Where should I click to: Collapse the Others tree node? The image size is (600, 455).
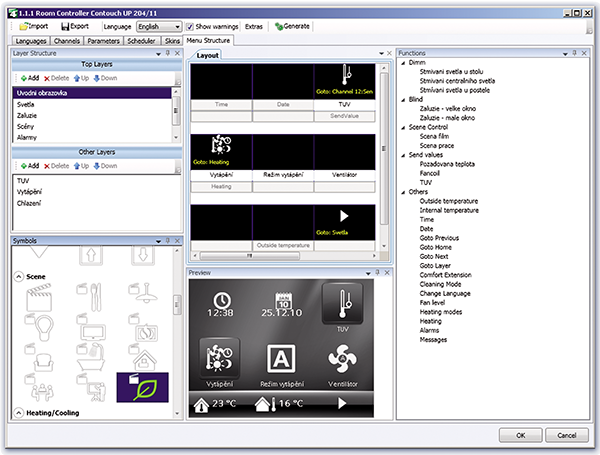(403, 192)
